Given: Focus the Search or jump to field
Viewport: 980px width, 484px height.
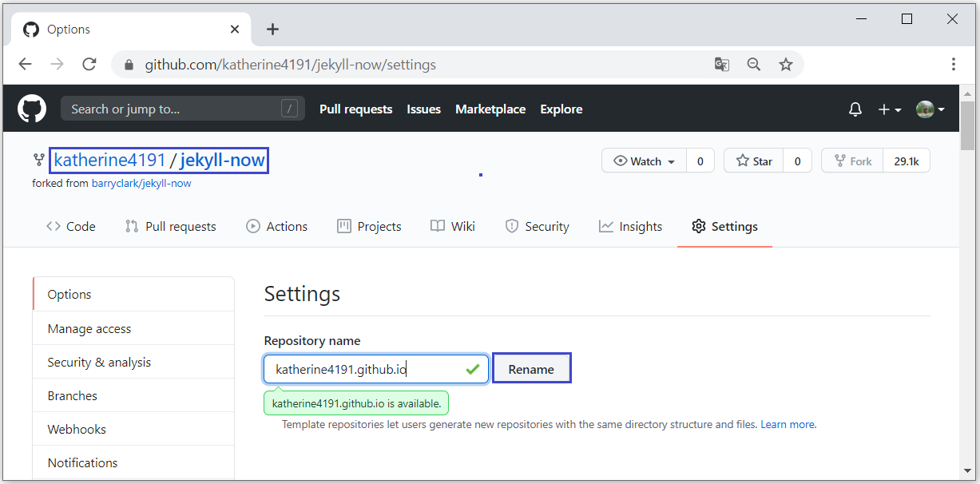Looking at the screenshot, I should point(183,109).
